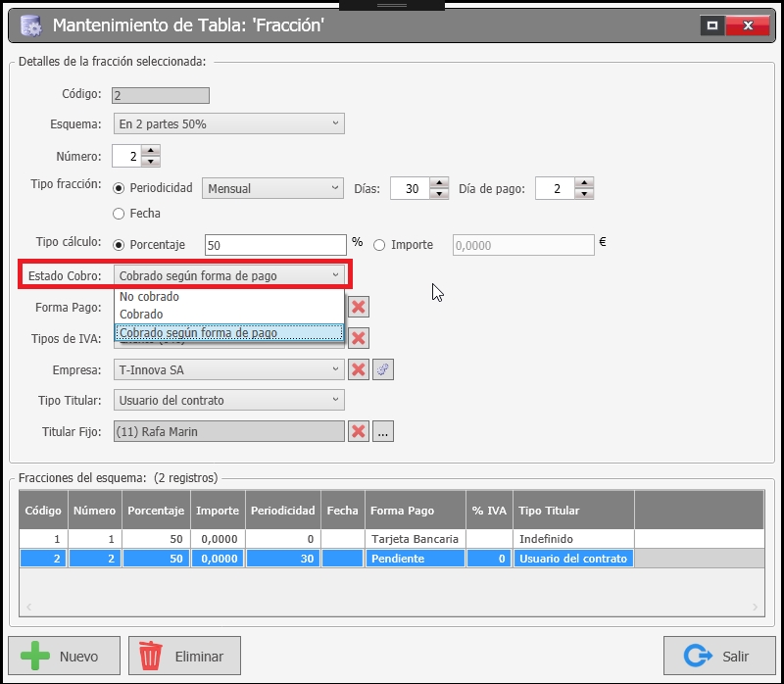784x684 pixels.
Task: Collapse the Estado Cobro dropdown
Action: click(229, 275)
